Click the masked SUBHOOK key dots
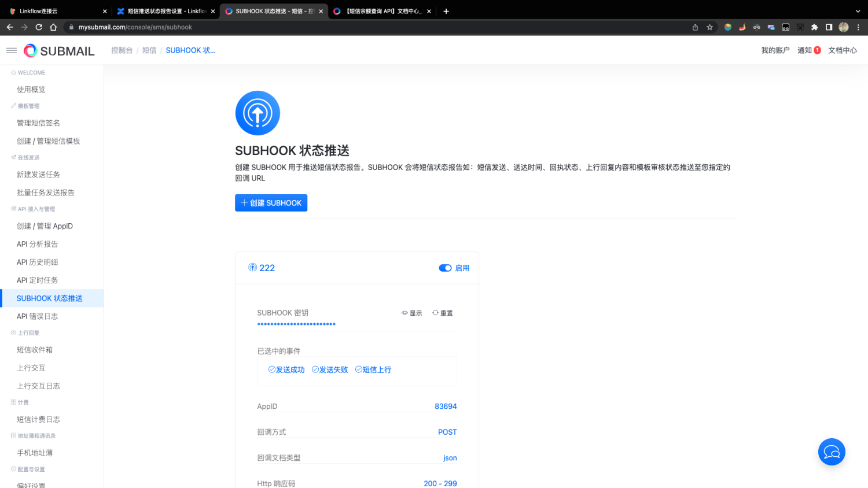 (296, 324)
